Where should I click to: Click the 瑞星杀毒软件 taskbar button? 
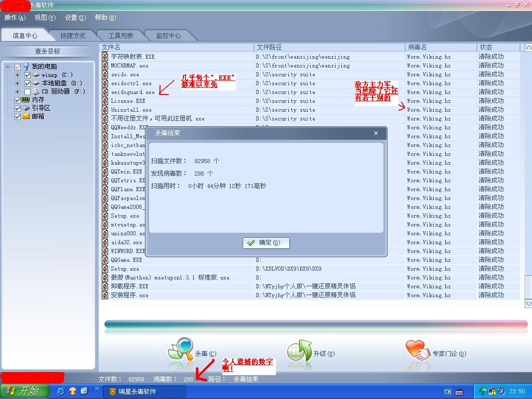click(x=145, y=391)
